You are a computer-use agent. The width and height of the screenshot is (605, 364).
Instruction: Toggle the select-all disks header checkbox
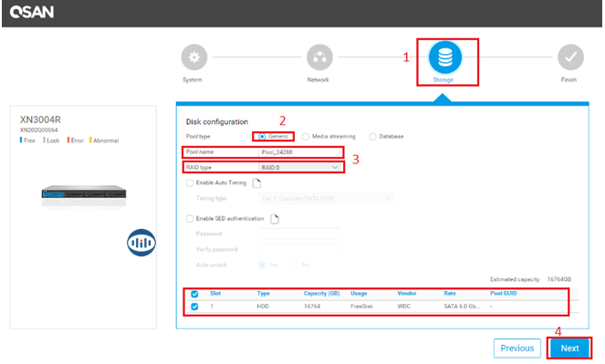(x=194, y=294)
